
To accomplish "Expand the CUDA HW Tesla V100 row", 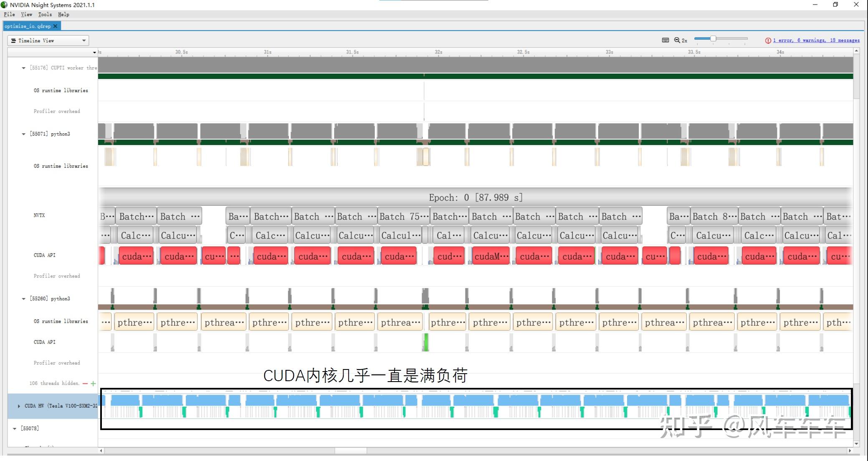I will pyautogui.click(x=19, y=406).
